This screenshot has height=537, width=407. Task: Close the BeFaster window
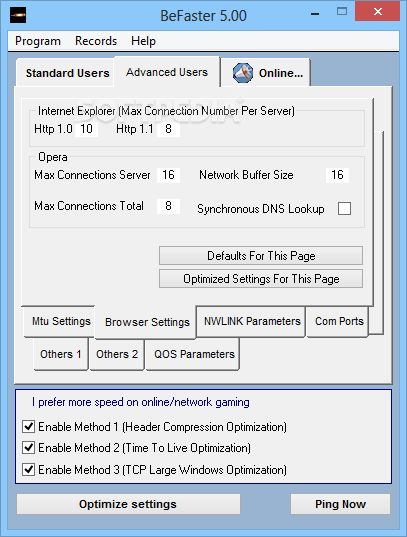pyautogui.click(x=378, y=12)
